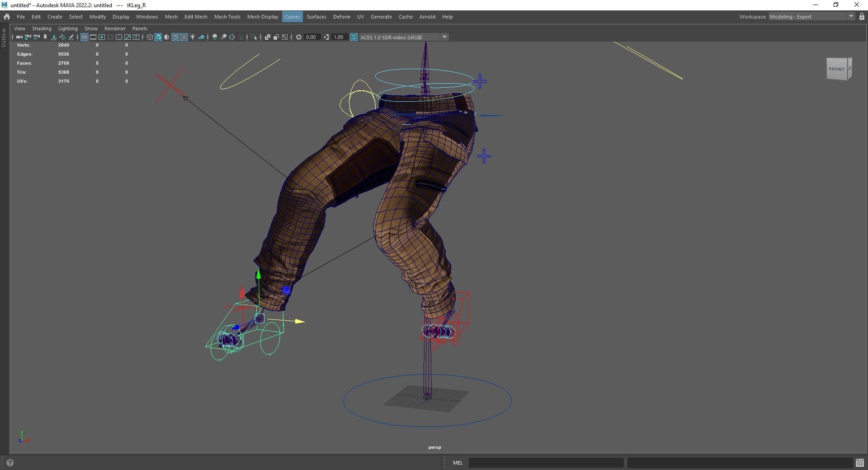Click the Motion Blur icon
Viewport: 868px width, 470px height.
coord(223,37)
